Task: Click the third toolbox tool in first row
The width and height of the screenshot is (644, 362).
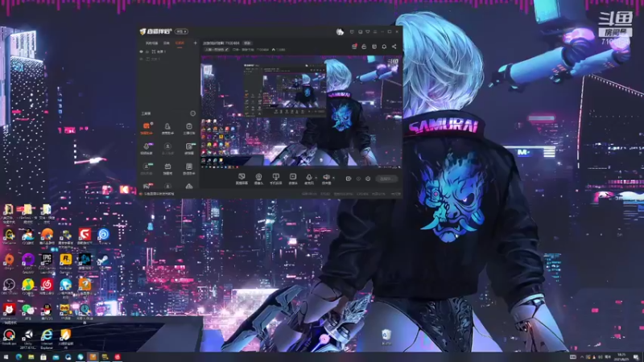Action: click(x=189, y=128)
